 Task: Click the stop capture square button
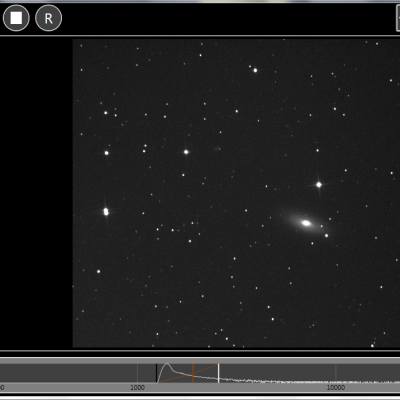(16, 18)
